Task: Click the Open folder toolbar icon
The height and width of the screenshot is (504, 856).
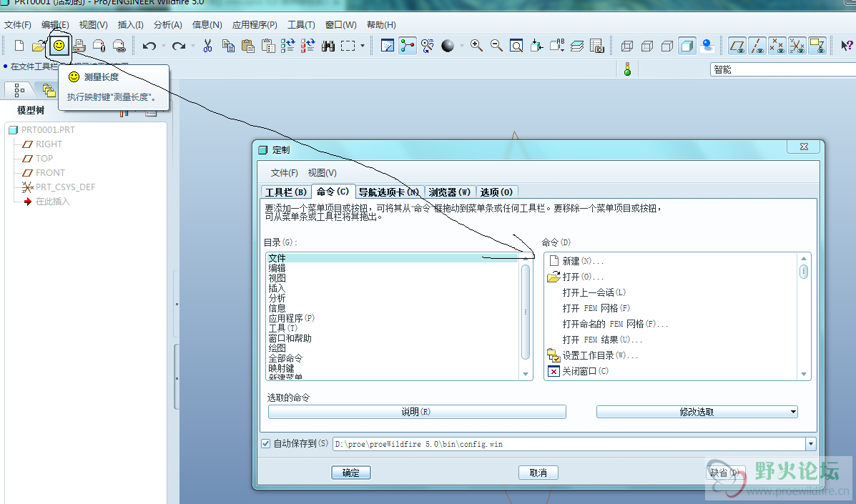Action: 38,46
